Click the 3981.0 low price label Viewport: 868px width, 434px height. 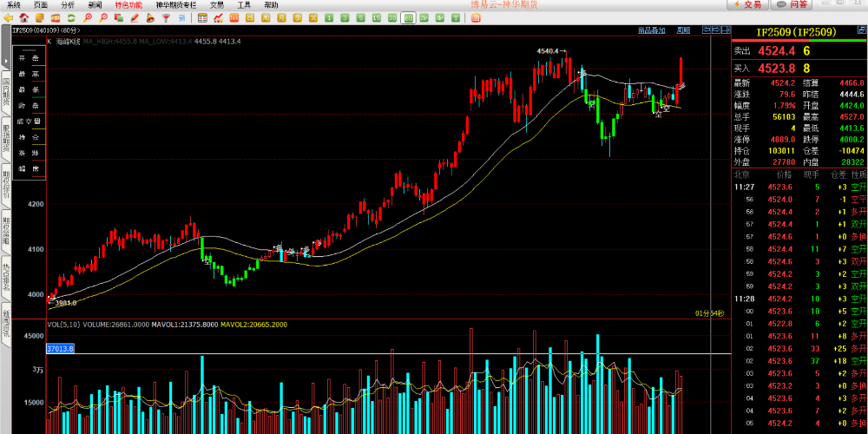66,303
